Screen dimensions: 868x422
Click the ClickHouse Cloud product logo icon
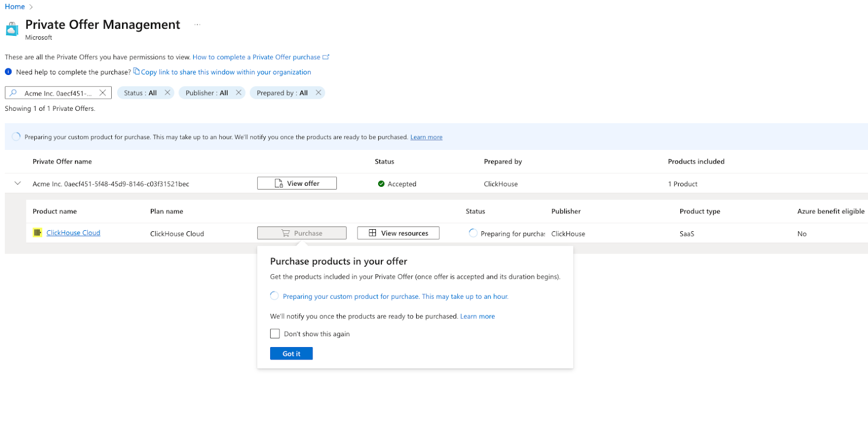pos(37,233)
